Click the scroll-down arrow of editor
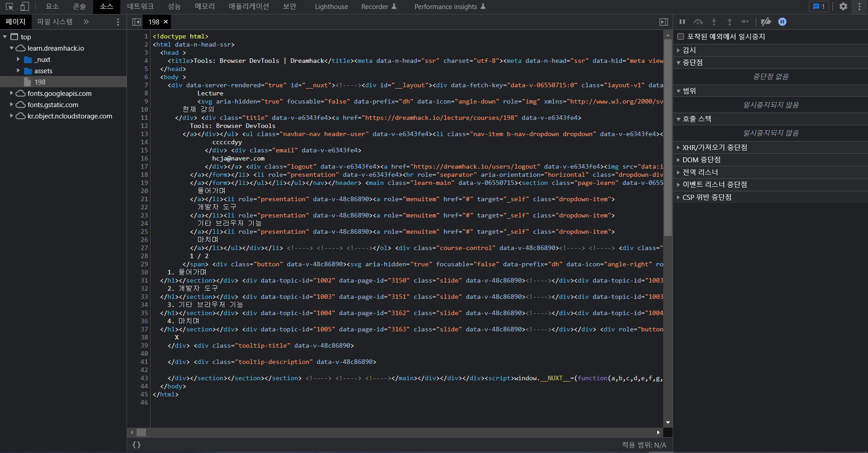Screen dimensions: 868x453 668,423
